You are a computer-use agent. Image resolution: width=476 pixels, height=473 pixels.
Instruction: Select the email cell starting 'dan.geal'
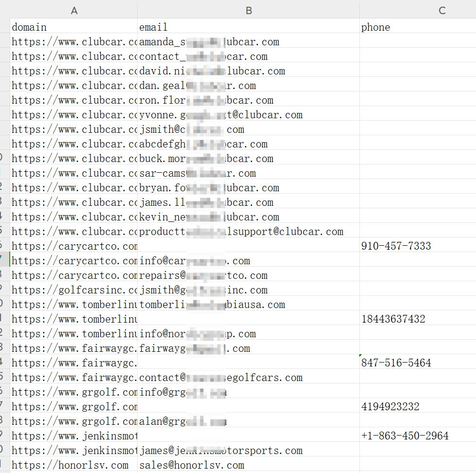[x=248, y=85]
